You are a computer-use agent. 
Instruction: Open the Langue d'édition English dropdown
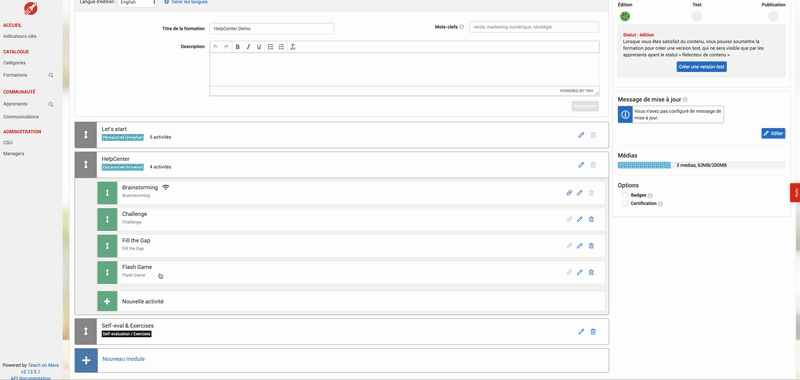click(138, 3)
